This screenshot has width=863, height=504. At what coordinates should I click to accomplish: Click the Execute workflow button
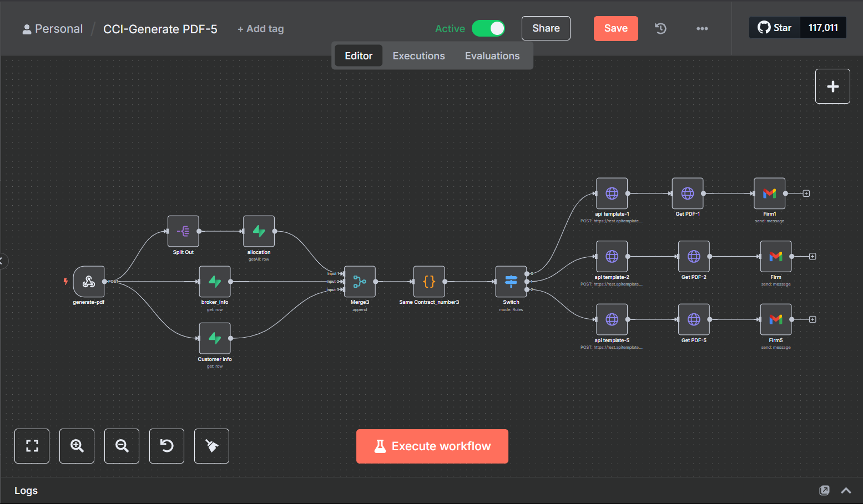coord(432,446)
